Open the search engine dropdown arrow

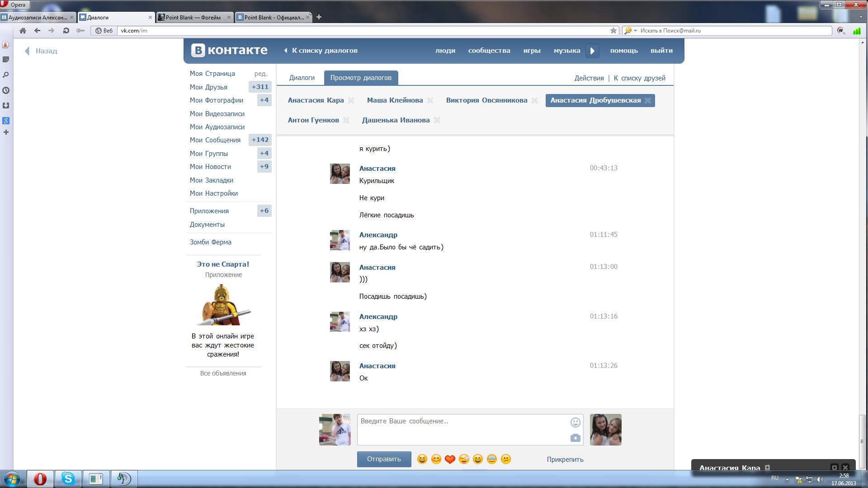point(635,31)
